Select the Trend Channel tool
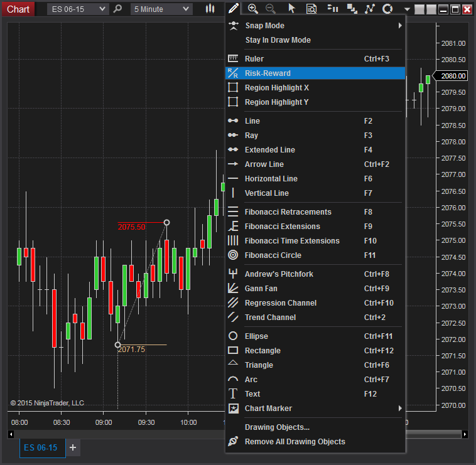Viewport: 476px width, 465px height. [315, 318]
